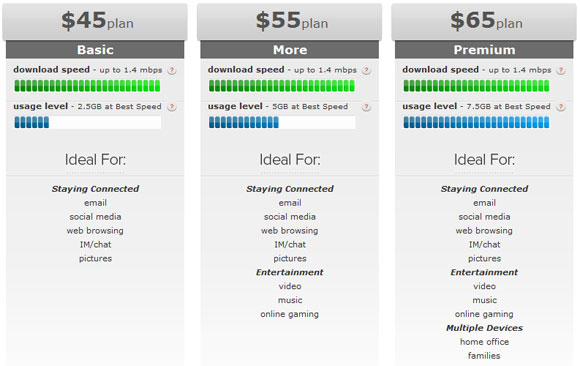This screenshot has height=366, width=580.
Task: Choose the Premium plan title bar
Action: click(x=484, y=50)
